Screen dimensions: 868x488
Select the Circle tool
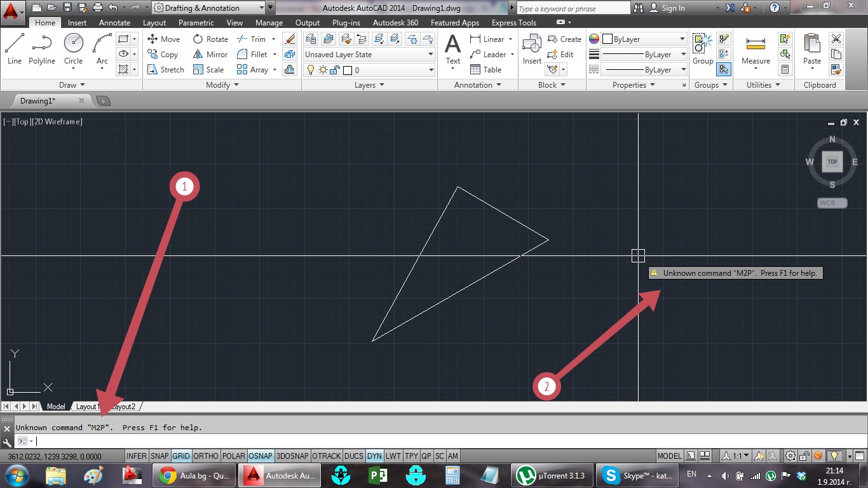coord(73,49)
